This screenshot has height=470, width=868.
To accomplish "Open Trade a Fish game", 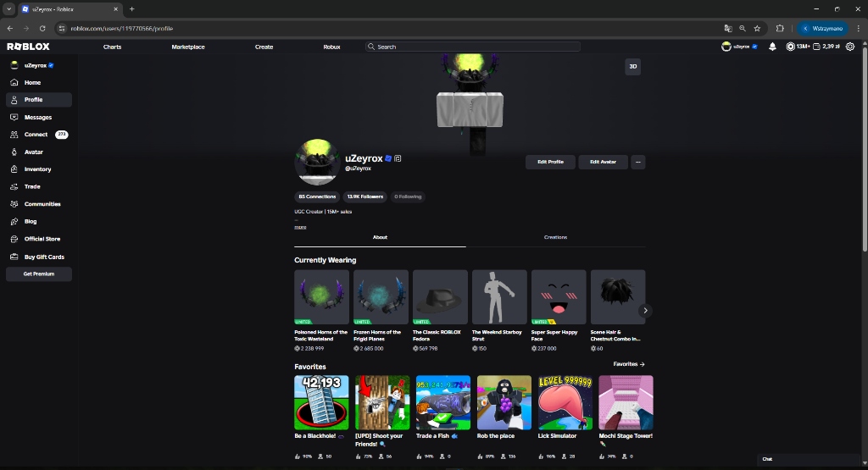I will [x=443, y=417].
